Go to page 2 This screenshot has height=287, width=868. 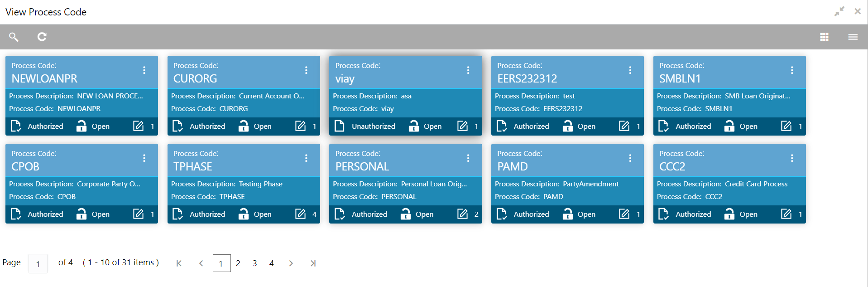coord(238,263)
